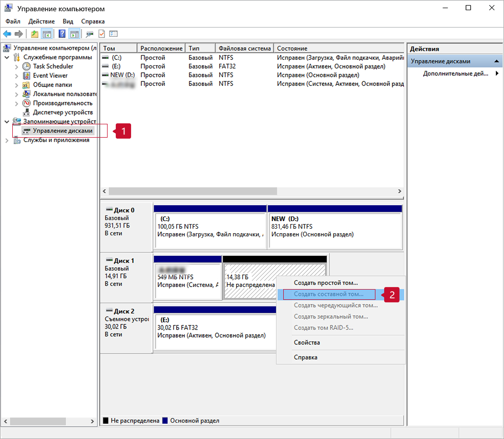
Task: Open the Действие menu
Action: coord(41,21)
